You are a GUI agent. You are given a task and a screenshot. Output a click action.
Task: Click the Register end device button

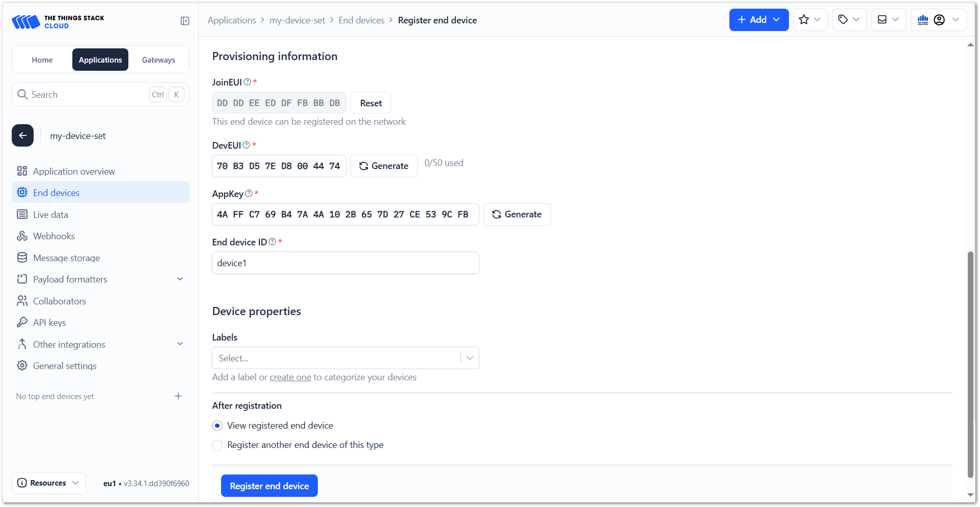[x=269, y=486]
